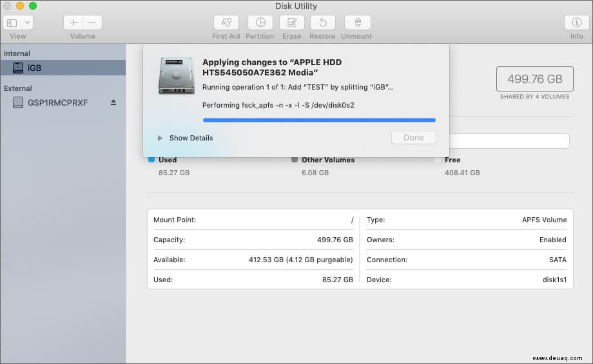Click the Done button in the dialog
The width and height of the screenshot is (593, 364).
(x=413, y=138)
